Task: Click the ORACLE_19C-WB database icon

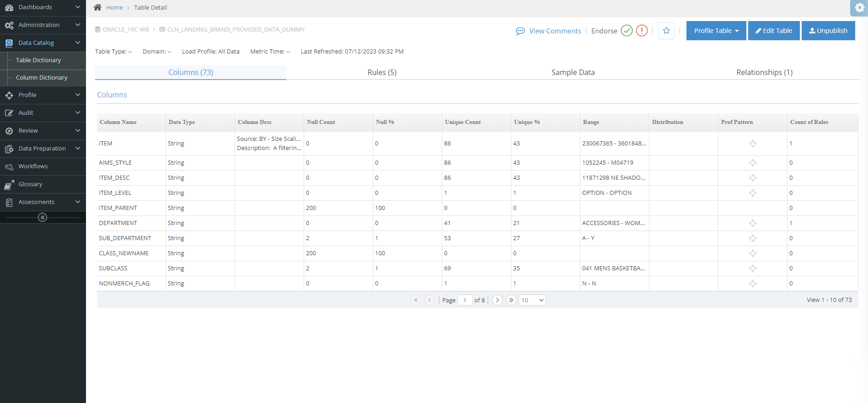Action: (97, 29)
